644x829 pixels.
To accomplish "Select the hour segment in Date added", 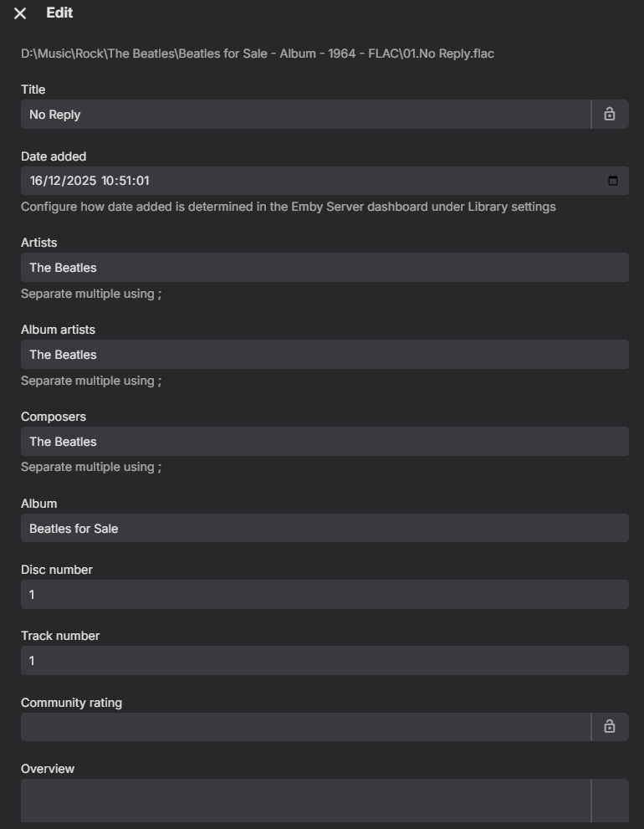I will click(x=109, y=181).
